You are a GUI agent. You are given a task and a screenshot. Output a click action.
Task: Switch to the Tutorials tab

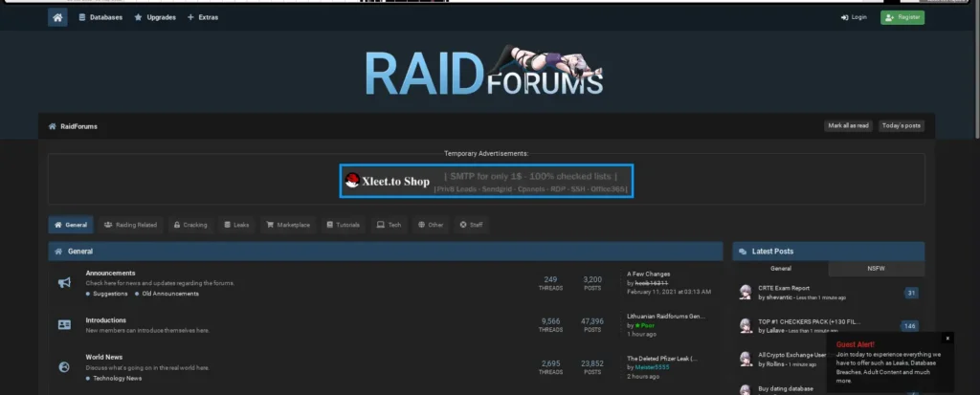pos(344,225)
